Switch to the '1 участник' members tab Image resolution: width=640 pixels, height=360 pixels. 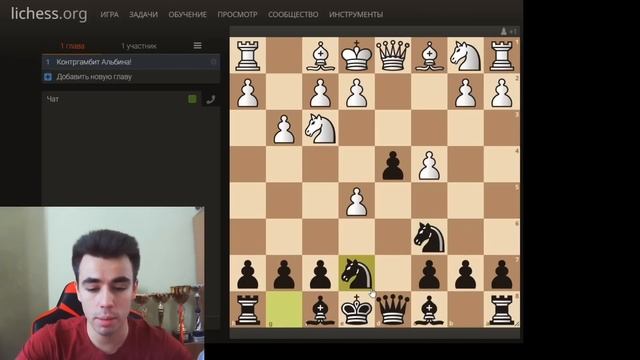pos(139,46)
